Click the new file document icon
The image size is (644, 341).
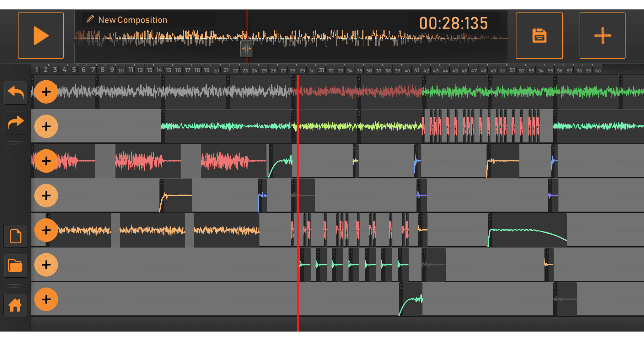[x=15, y=236]
